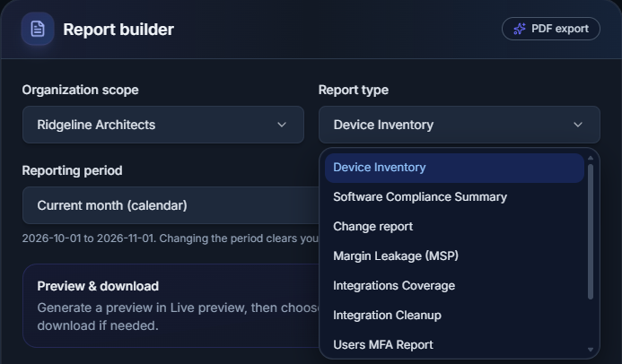
Task: Click the Organization scope label
Action: pos(81,90)
